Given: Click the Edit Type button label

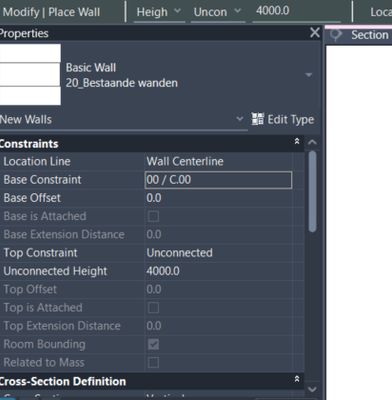Looking at the screenshot, I should 291,119.
